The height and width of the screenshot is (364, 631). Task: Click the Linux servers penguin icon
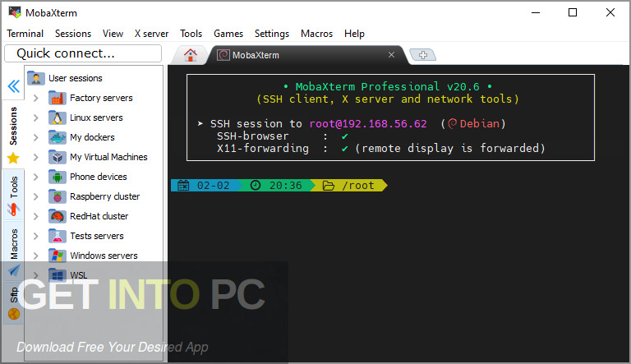(x=58, y=117)
